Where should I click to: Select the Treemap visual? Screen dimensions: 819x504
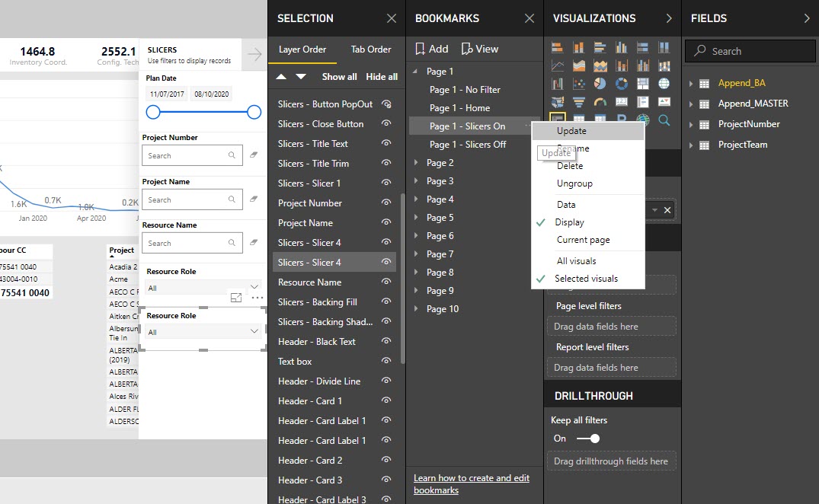click(x=642, y=84)
